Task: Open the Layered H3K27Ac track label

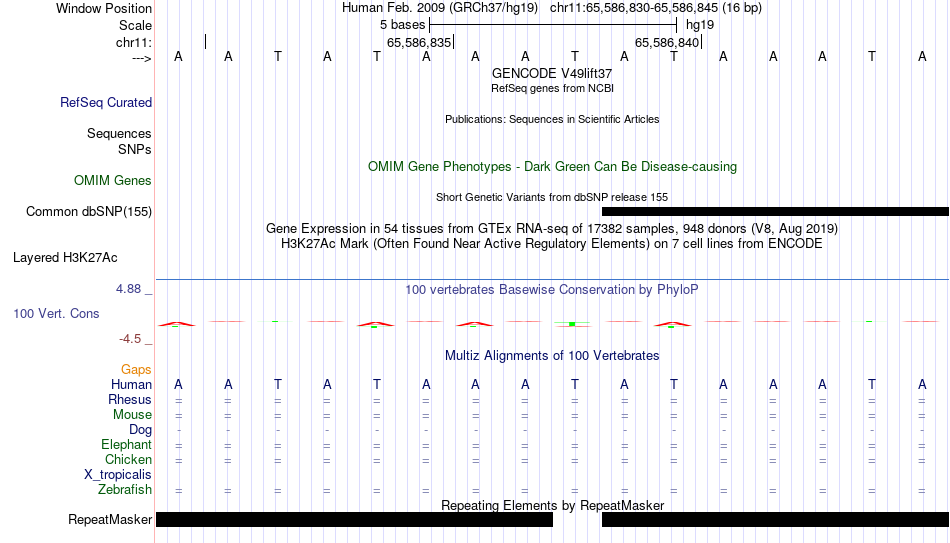Action: (x=65, y=258)
